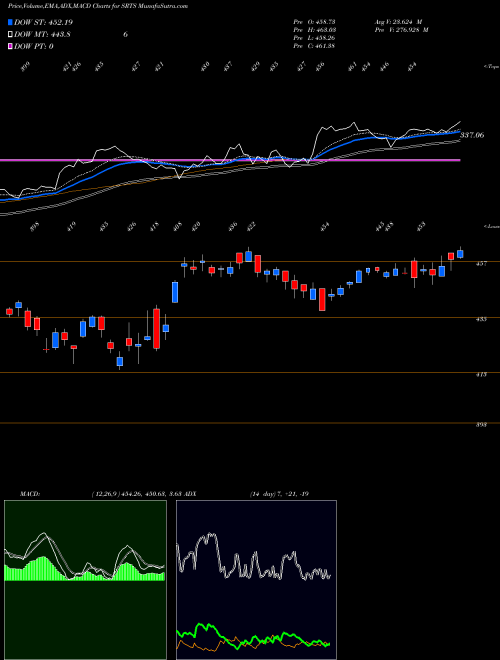Click the average volume readout

tap(398, 21)
